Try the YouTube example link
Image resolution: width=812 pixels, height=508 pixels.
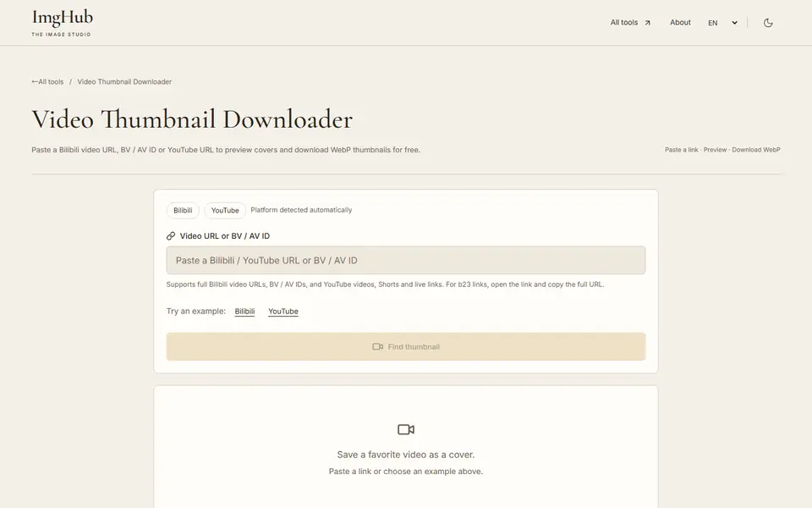point(283,312)
